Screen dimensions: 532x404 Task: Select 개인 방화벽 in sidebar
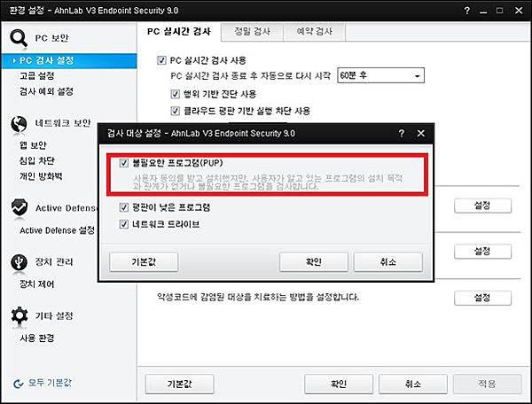[x=41, y=176]
